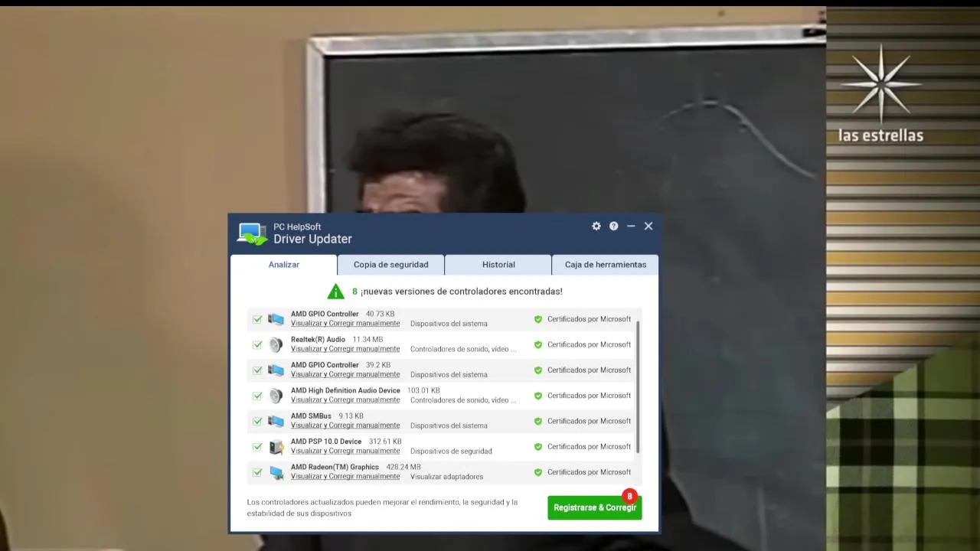Click the red 8 notification badge
980x551 pixels.
(629, 496)
